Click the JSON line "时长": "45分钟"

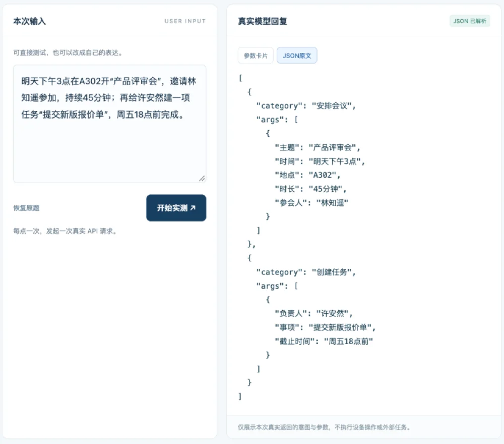coord(310,189)
